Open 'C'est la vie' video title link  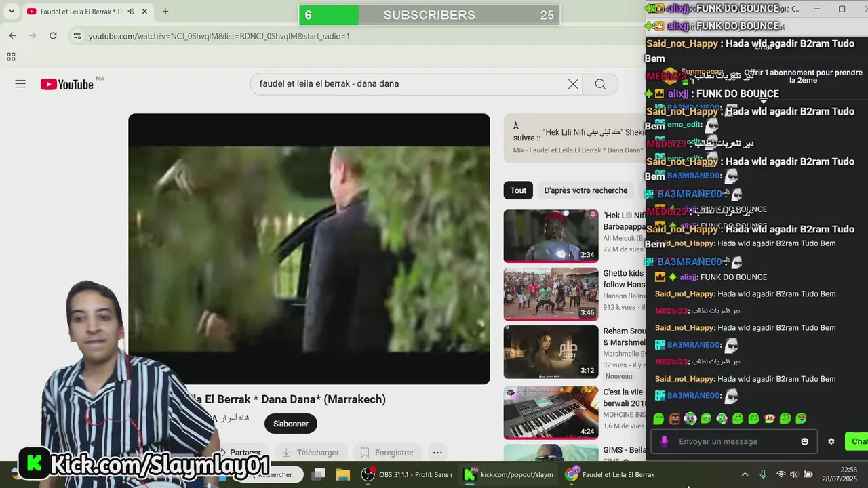[x=624, y=398]
